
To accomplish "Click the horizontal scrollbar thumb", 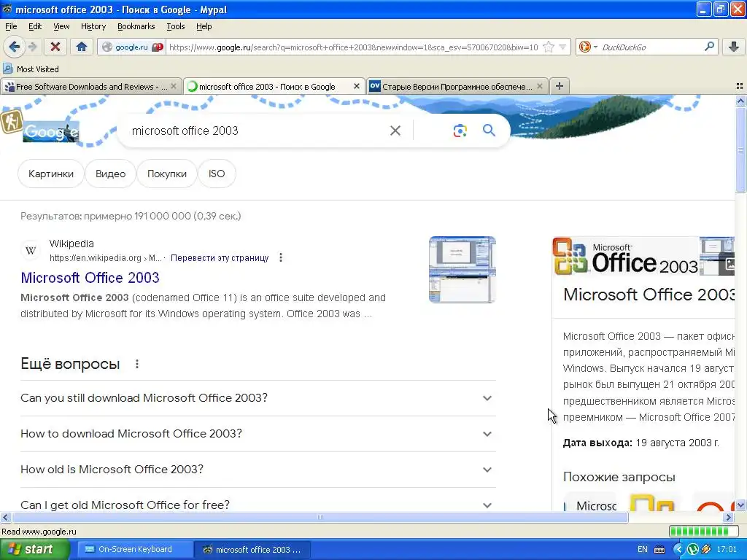I will point(320,517).
